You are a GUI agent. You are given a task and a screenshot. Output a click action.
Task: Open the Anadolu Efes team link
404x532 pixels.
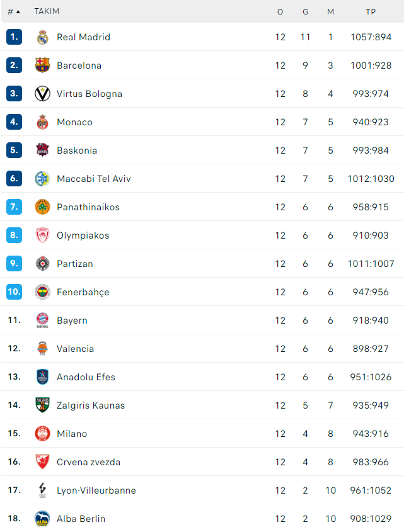point(86,377)
